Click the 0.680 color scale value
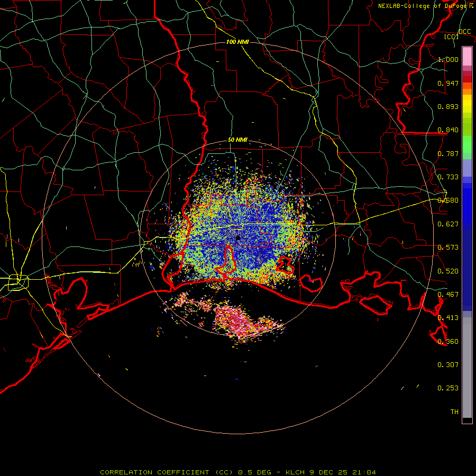Viewport: 476px width, 476px height. pos(448,200)
